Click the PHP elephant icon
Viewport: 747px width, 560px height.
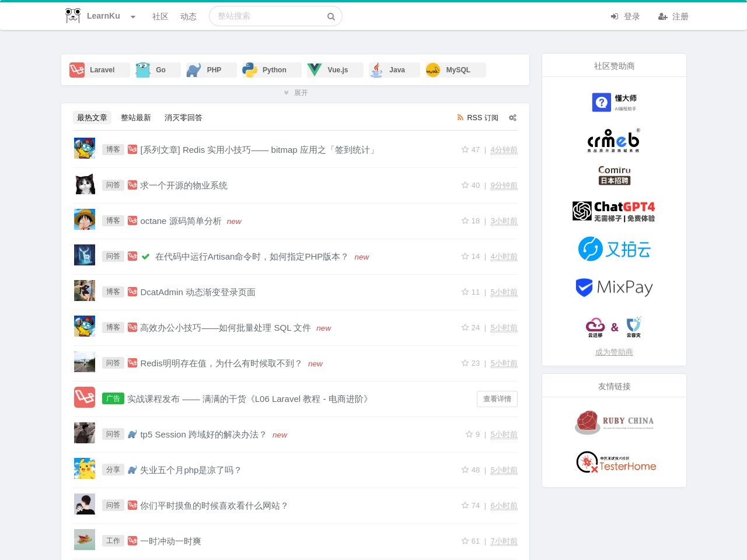tap(194, 69)
